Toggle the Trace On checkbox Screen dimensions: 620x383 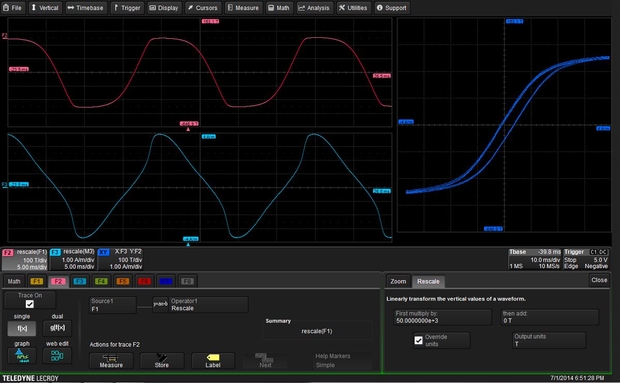pos(30,304)
